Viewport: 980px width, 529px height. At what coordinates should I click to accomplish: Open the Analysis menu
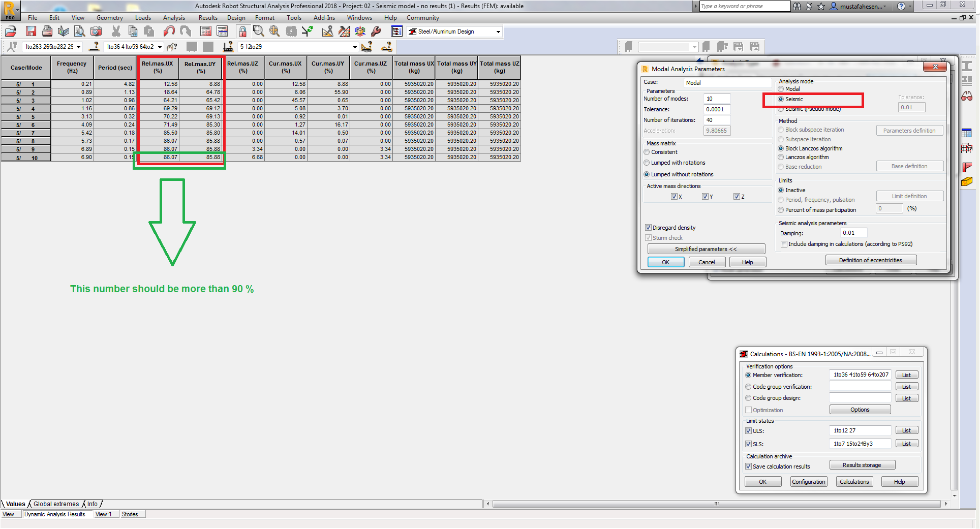[x=174, y=17]
